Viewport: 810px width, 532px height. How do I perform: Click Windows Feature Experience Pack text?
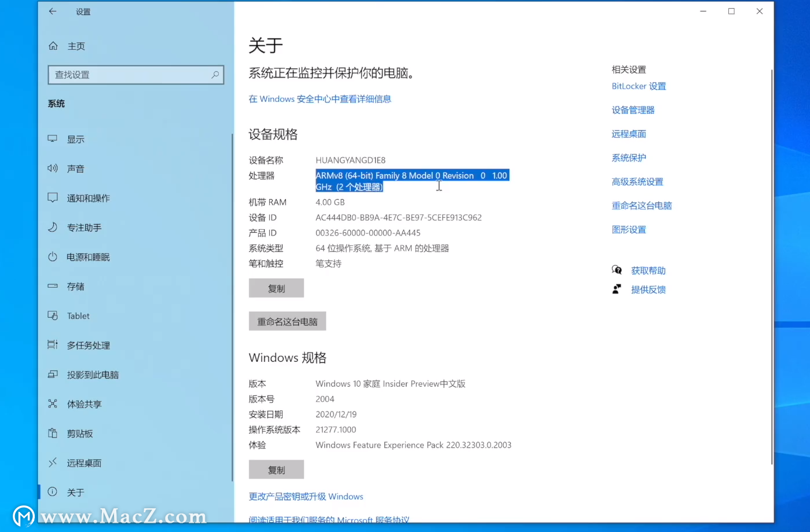click(x=413, y=445)
